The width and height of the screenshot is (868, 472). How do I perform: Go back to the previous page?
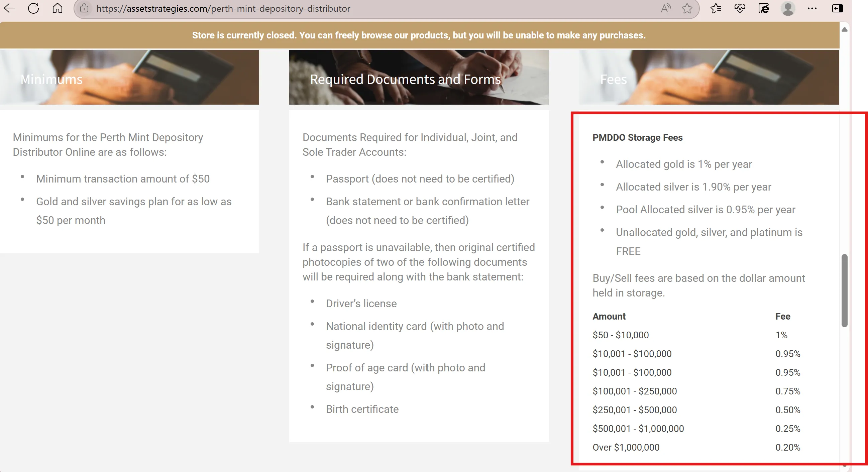point(9,8)
